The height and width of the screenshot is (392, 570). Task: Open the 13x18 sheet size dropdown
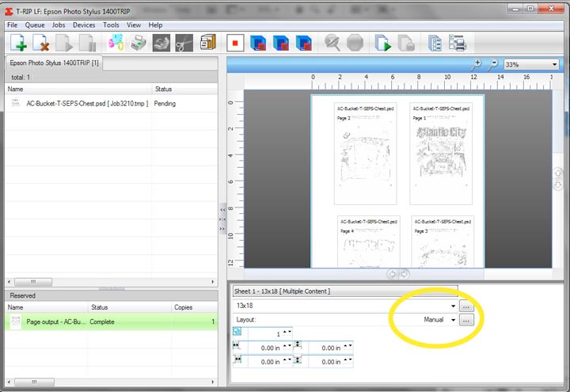point(453,305)
